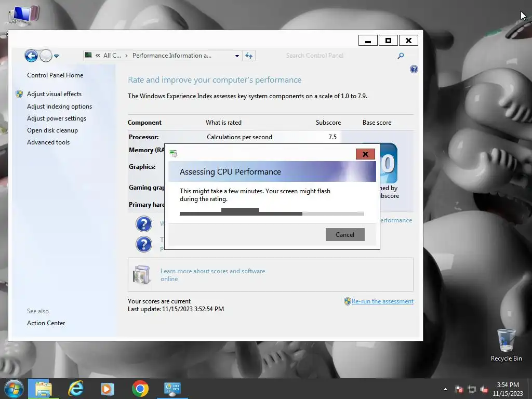Open Adjust visual effects
The image size is (532, 399).
54,94
